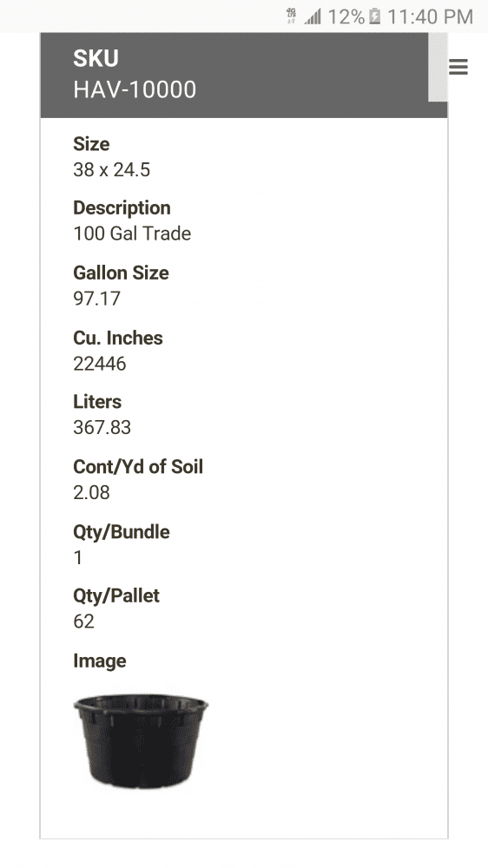Tap the signal strength bars icon
The width and height of the screenshot is (488, 868).
point(313,17)
